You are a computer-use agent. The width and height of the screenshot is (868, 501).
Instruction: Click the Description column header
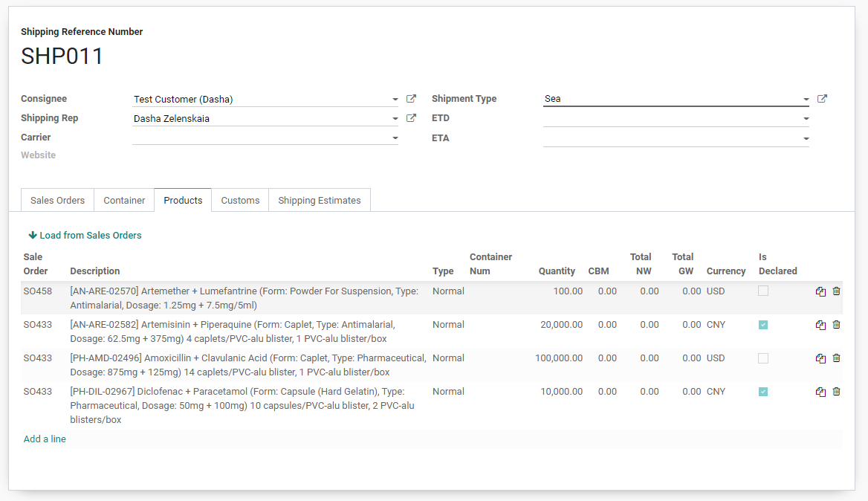95,271
